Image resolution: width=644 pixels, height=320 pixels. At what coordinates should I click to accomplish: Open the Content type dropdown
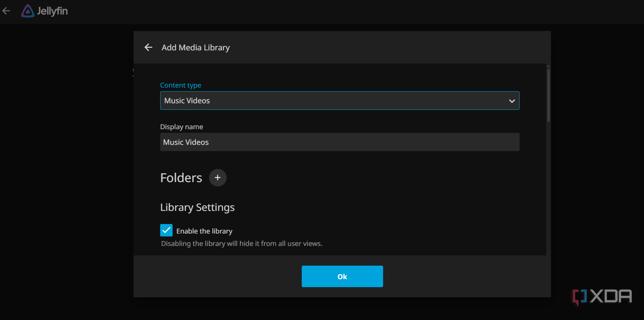pyautogui.click(x=340, y=101)
